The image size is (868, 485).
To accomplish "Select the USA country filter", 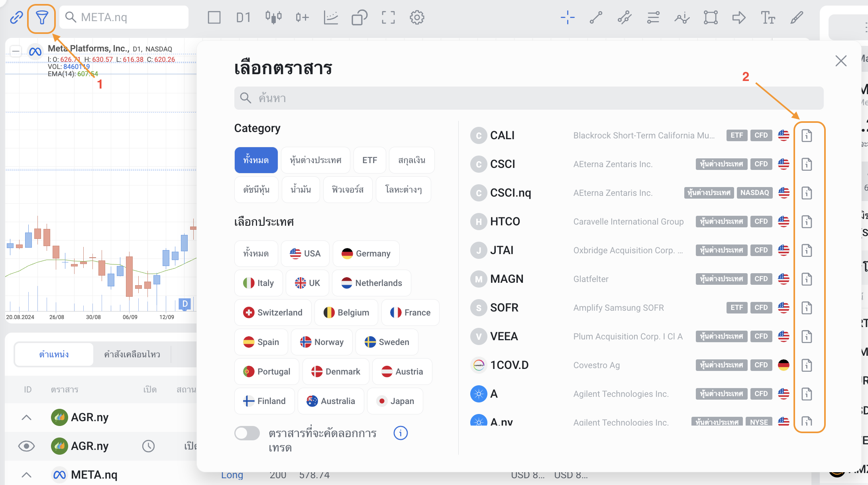I will pos(305,254).
